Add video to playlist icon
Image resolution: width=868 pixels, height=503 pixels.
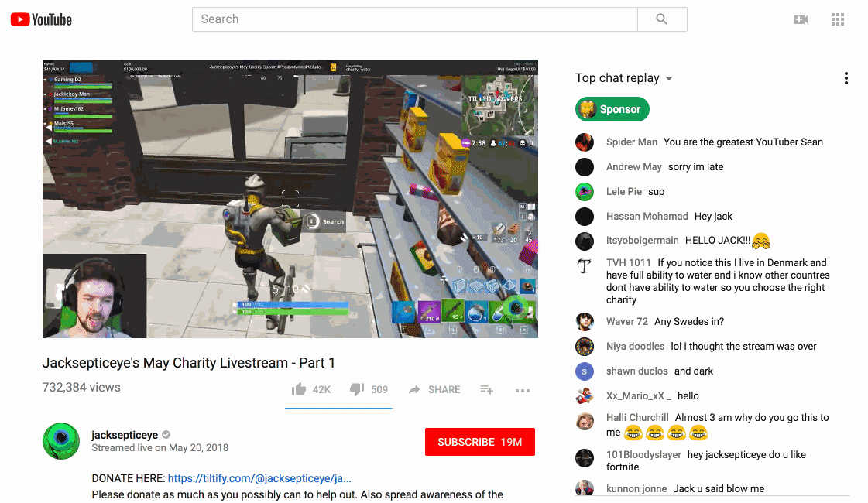click(486, 389)
